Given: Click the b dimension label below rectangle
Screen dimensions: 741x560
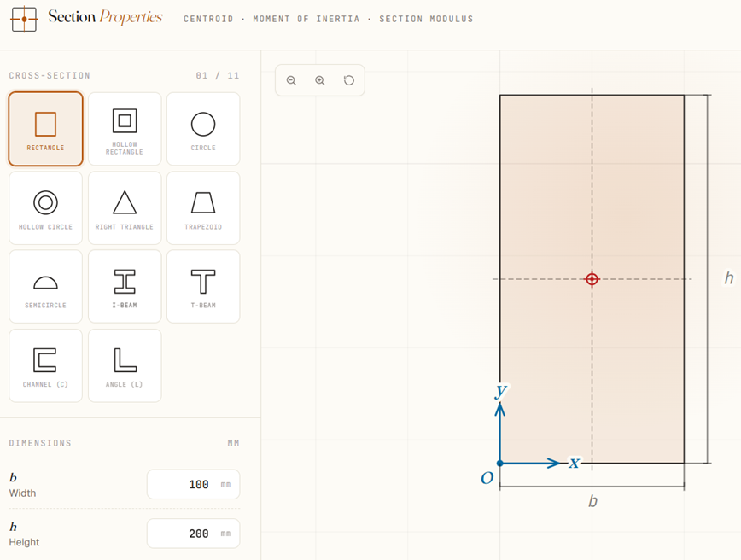Looking at the screenshot, I should 592,501.
